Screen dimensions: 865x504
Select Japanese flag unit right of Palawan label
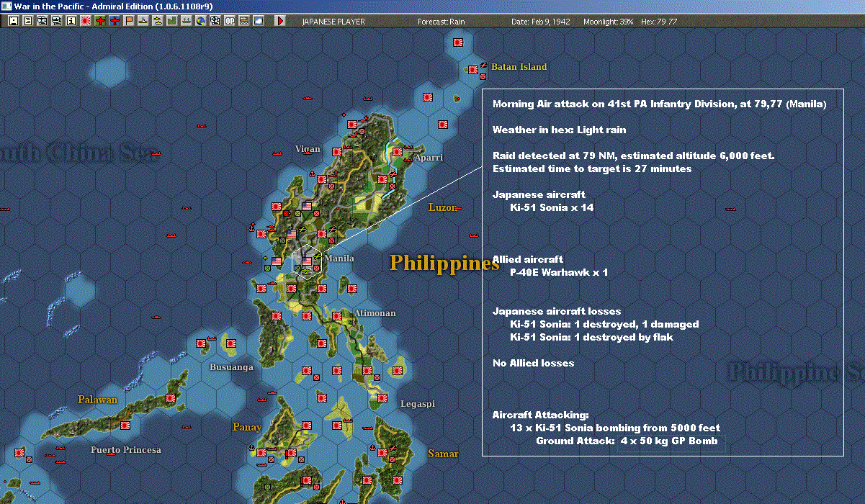pyautogui.click(x=171, y=397)
